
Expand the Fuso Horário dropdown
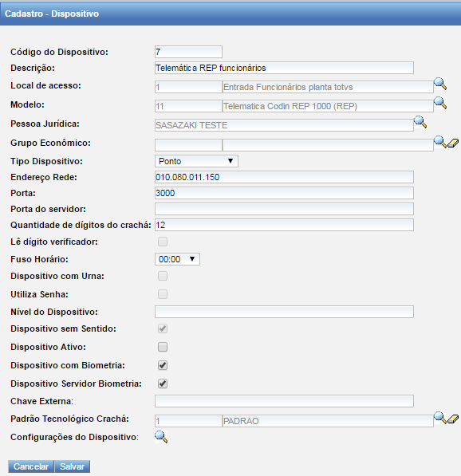177,259
